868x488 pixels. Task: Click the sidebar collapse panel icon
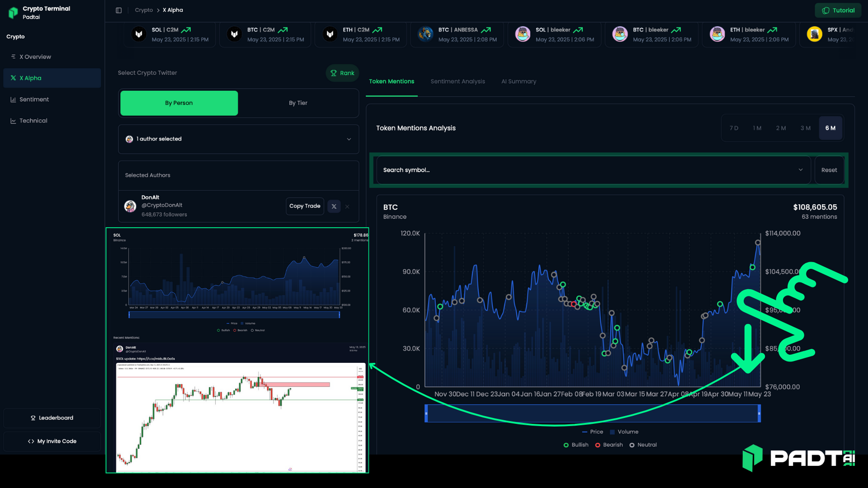(118, 10)
